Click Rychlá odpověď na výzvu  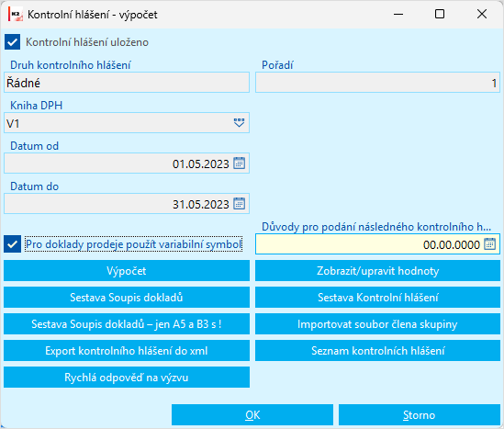click(127, 378)
